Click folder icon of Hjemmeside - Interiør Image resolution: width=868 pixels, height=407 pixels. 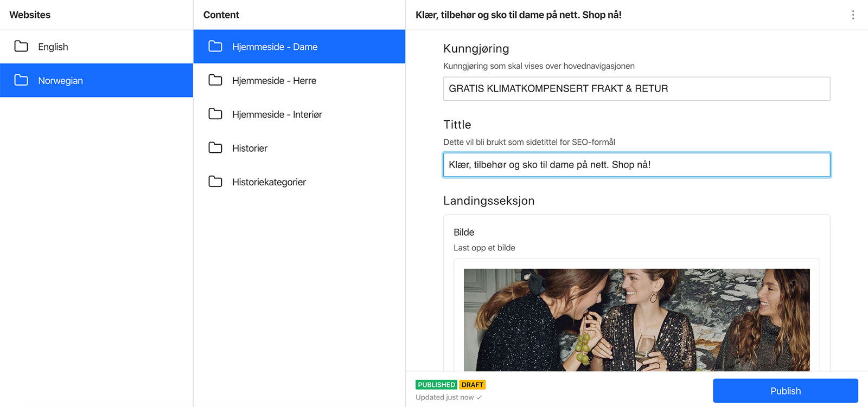pyautogui.click(x=215, y=114)
